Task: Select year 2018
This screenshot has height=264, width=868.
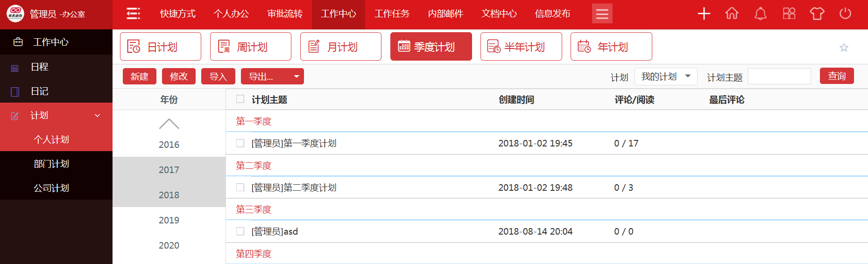Action: coord(169,195)
